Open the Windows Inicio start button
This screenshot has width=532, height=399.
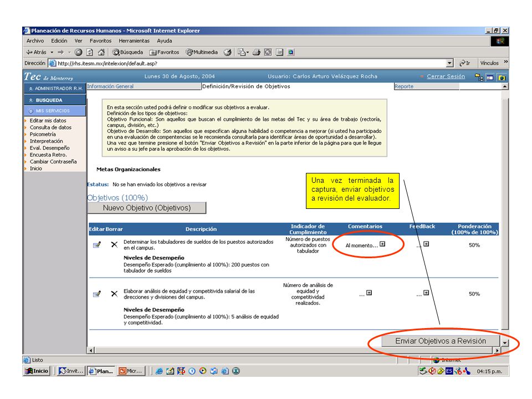click(37, 371)
